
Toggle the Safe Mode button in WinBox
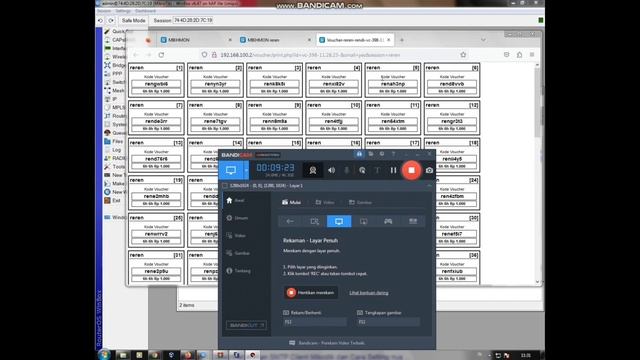point(133,20)
